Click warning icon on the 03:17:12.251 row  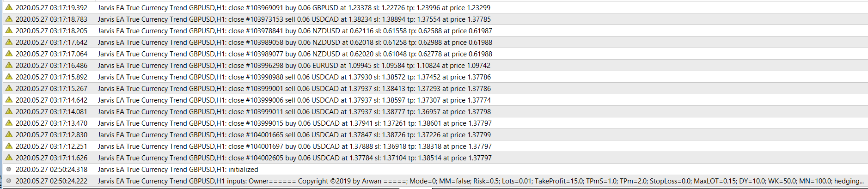9,146
